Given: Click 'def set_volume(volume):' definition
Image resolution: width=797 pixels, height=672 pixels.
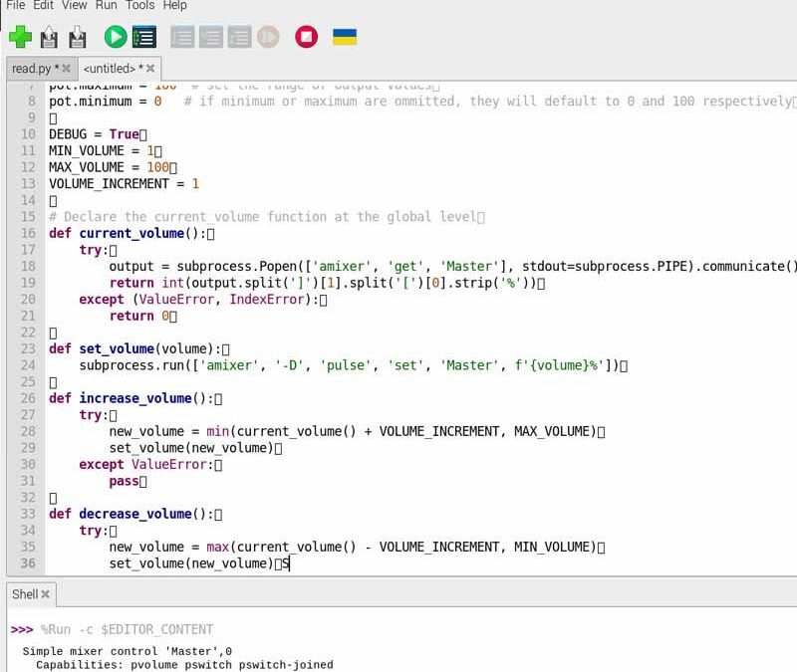Looking at the screenshot, I should (135, 349).
